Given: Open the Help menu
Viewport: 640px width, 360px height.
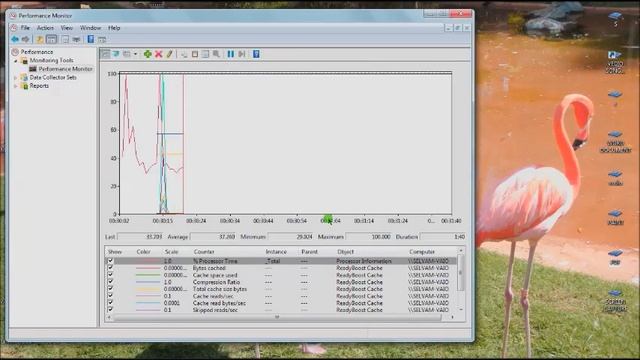Looking at the screenshot, I should 114,28.
